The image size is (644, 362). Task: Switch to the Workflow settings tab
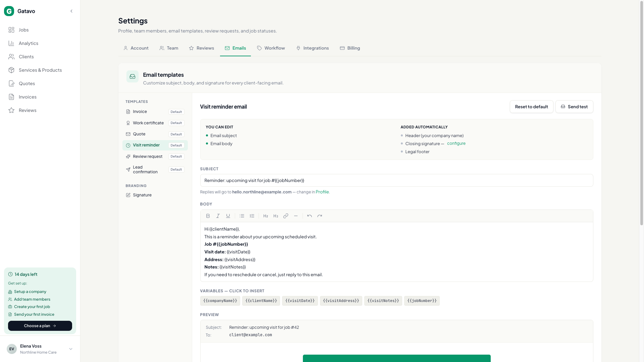click(271, 48)
